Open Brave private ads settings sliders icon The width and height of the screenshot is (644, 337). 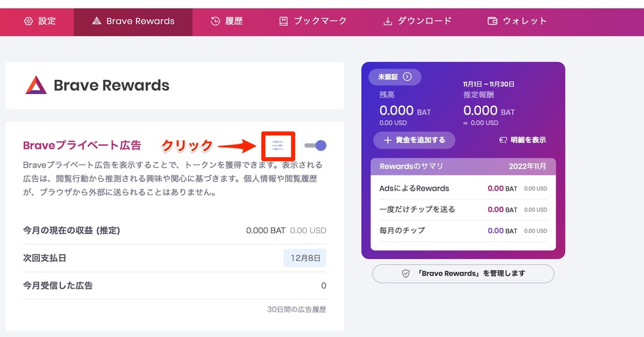coord(278,146)
